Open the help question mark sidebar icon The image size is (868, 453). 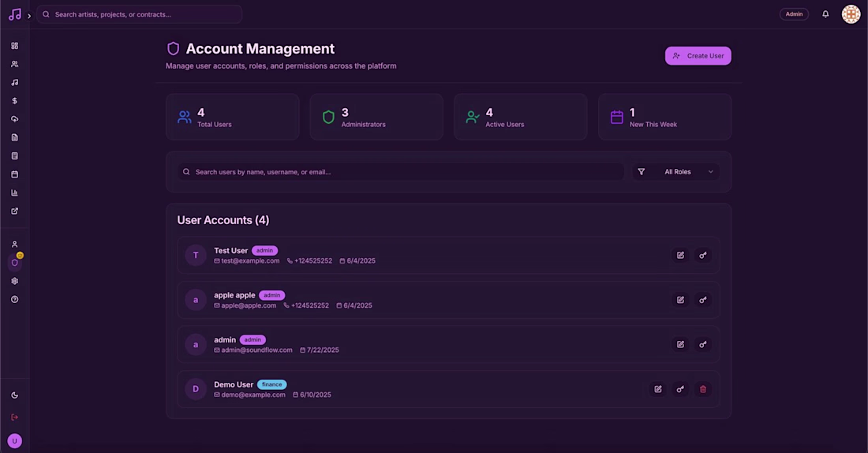(x=14, y=299)
